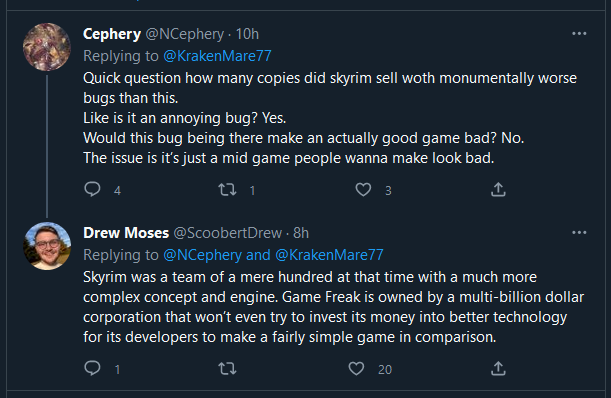The height and width of the screenshot is (398, 611).
Task: Open @KrakenMare77 mention in Drew's reply
Action: click(329, 255)
